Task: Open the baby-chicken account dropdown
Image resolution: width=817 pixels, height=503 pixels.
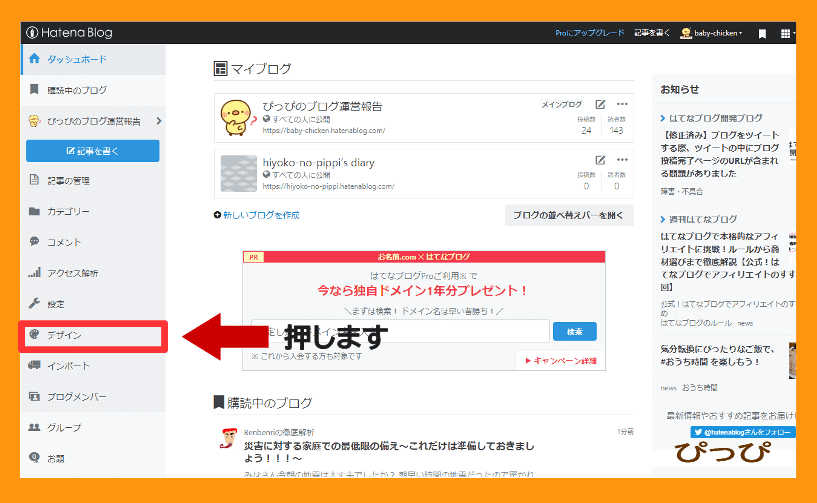Action: click(x=718, y=33)
